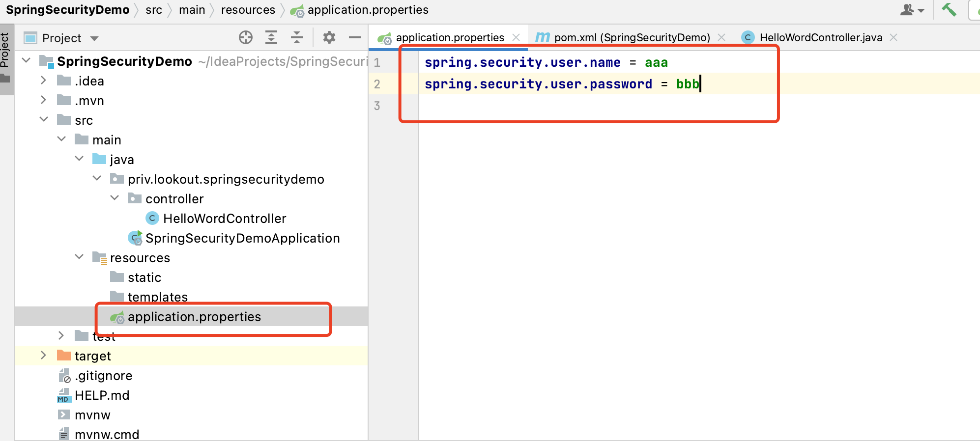Click the HELP.md markdown file icon
Screen dimensions: 980x441
click(x=64, y=395)
